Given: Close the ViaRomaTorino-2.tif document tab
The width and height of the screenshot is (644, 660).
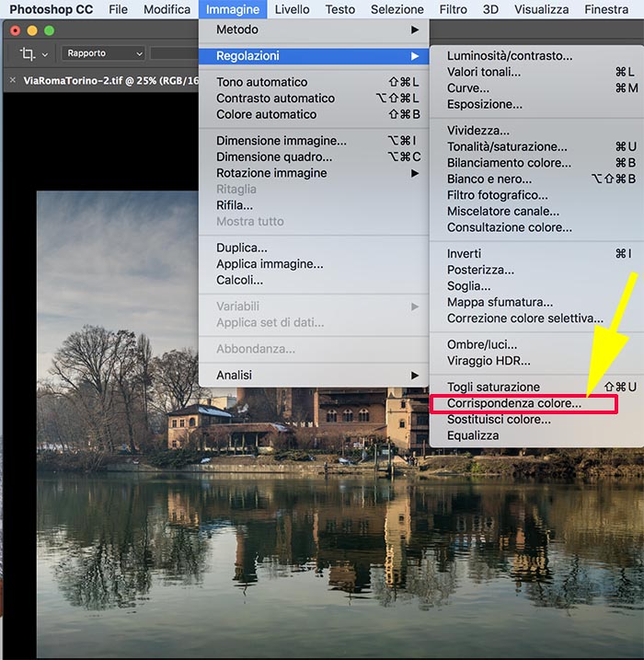Looking at the screenshot, I should click(13, 80).
